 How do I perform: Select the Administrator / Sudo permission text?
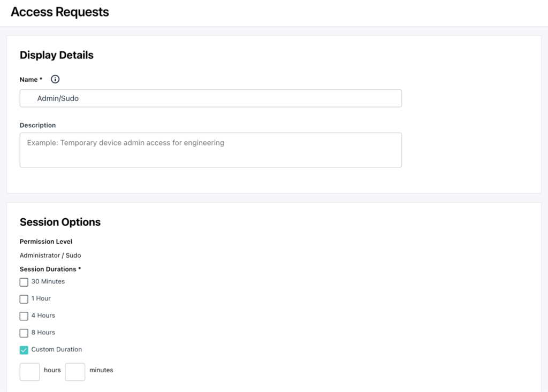click(x=50, y=256)
